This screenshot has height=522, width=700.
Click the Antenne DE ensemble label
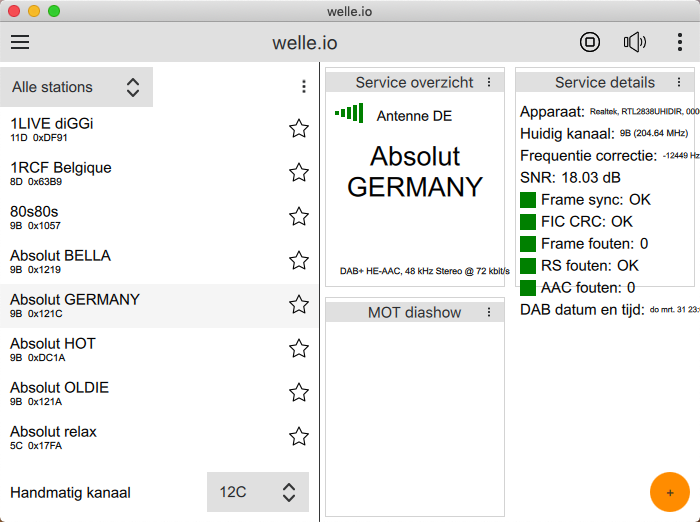pyautogui.click(x=414, y=116)
